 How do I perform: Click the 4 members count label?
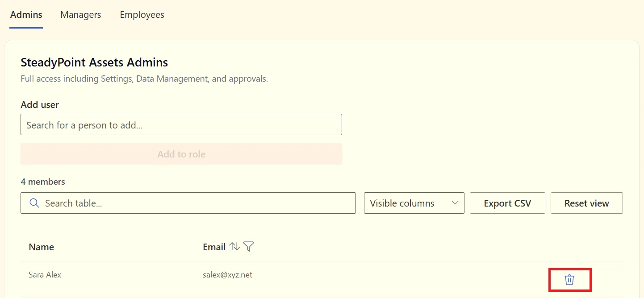tap(43, 182)
